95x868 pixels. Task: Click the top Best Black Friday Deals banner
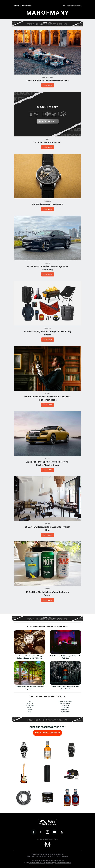coord(47,24)
